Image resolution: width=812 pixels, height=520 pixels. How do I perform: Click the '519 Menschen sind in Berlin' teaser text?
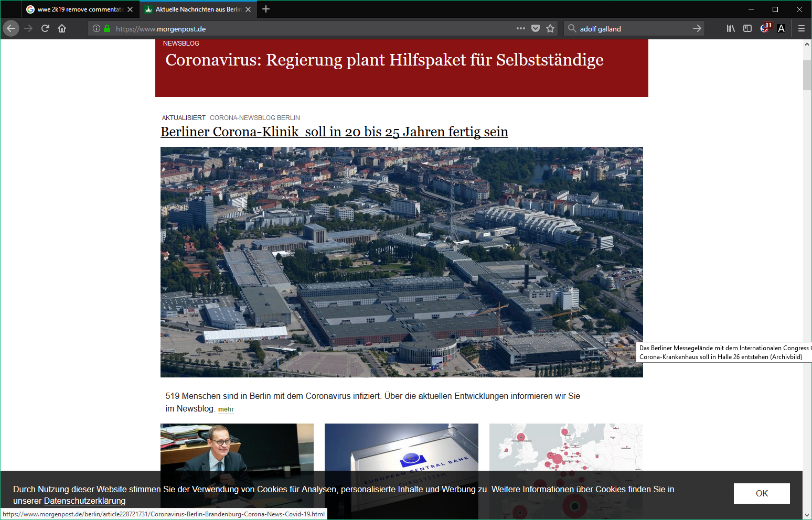[373, 402]
